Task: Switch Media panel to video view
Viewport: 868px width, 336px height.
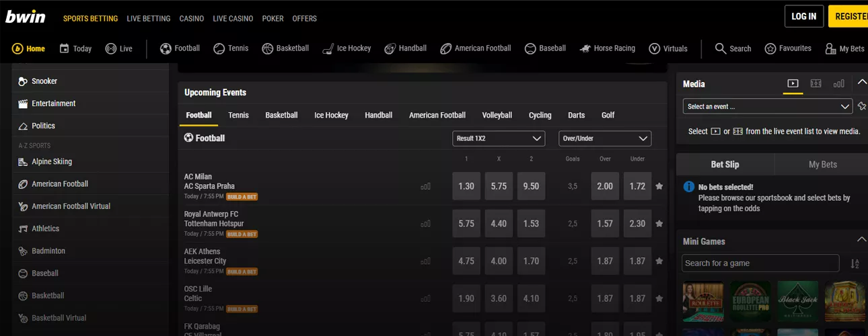Action: pyautogui.click(x=793, y=83)
